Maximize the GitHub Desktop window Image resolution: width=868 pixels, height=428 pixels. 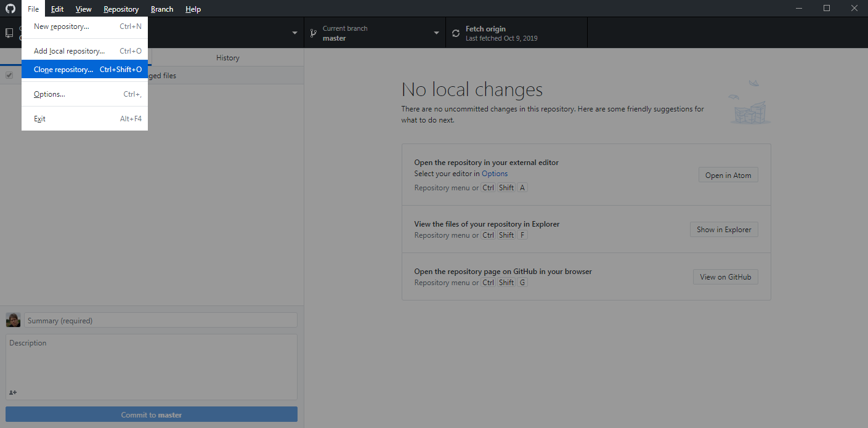click(x=827, y=9)
